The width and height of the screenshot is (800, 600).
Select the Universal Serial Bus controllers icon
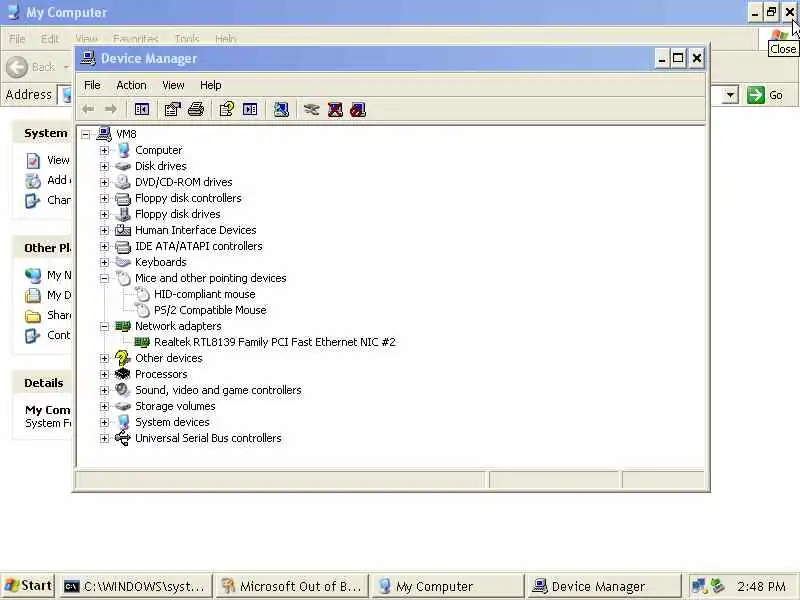(123, 438)
